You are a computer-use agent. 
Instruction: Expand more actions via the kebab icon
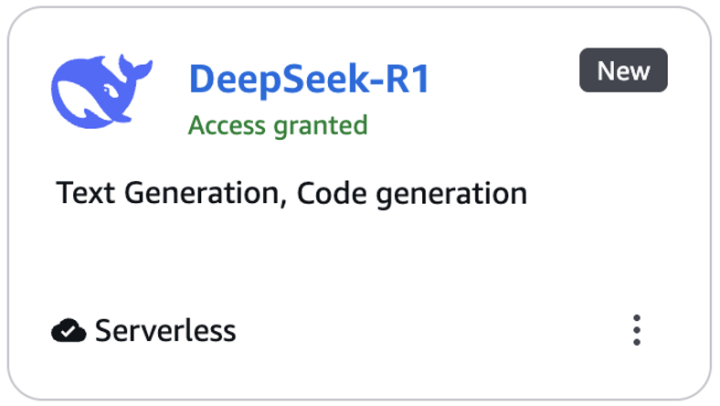click(637, 329)
